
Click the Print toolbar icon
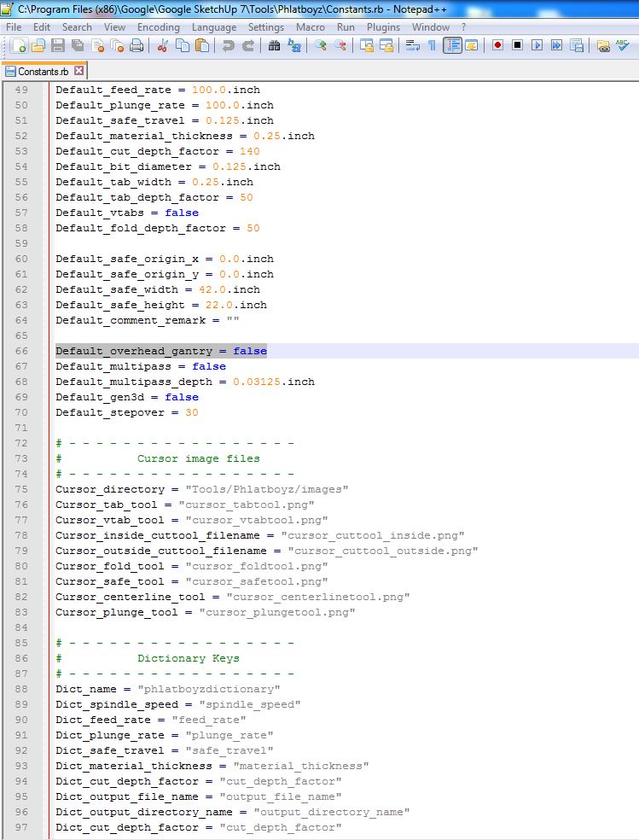pos(137,46)
